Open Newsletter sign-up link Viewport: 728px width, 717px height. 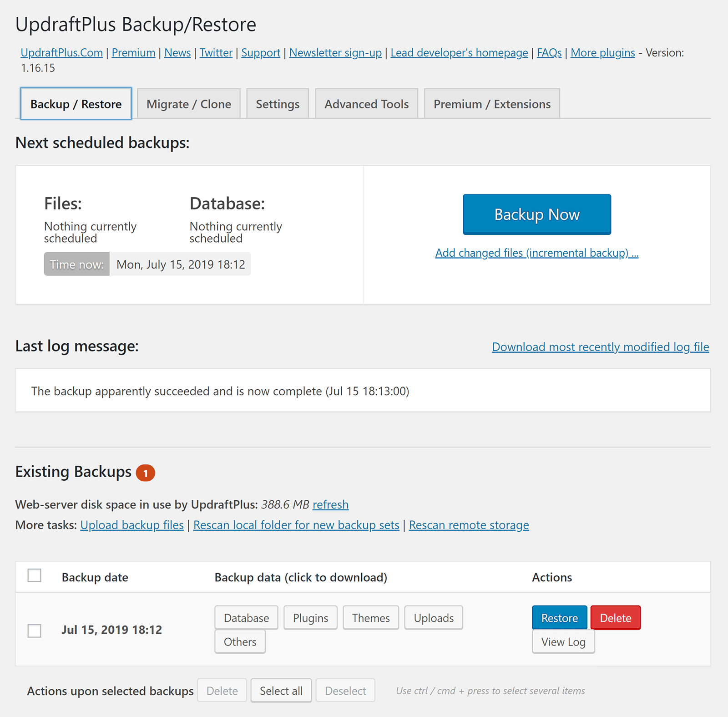335,53
